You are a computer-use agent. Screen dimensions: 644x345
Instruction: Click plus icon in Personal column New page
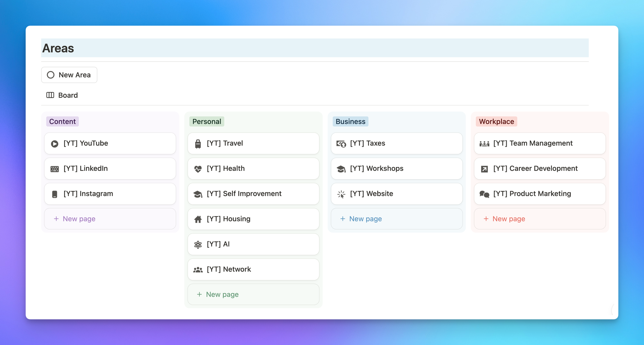pyautogui.click(x=199, y=294)
